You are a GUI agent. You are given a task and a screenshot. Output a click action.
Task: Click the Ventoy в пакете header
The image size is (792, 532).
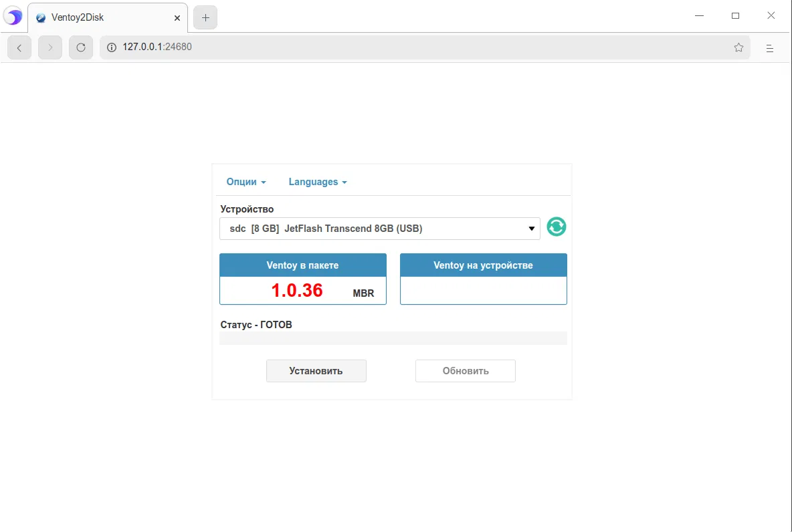click(302, 265)
